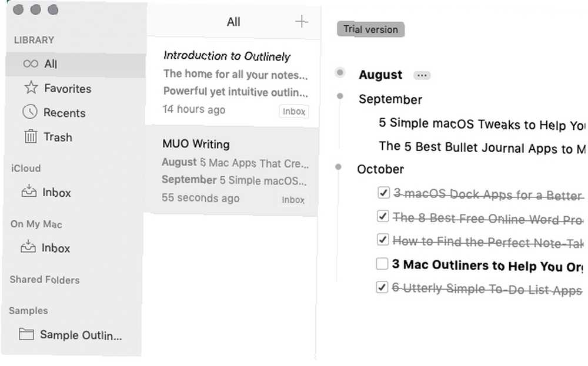Collapse the September bullet node

click(x=340, y=96)
